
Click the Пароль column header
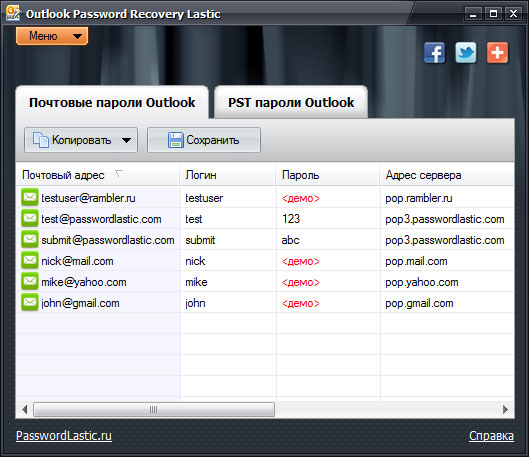pyautogui.click(x=328, y=175)
